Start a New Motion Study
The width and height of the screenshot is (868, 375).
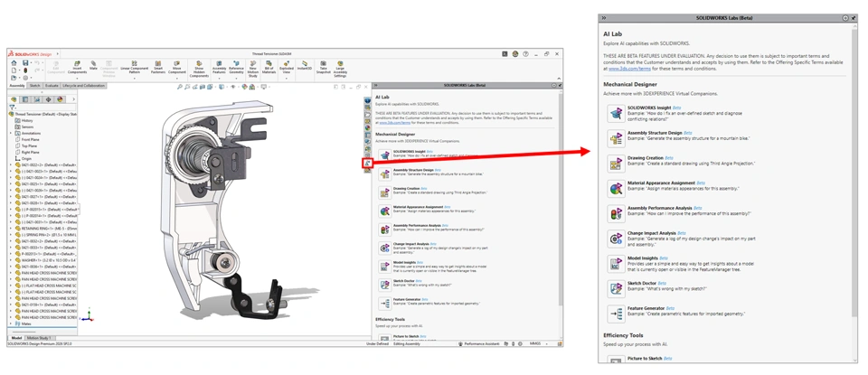253,69
